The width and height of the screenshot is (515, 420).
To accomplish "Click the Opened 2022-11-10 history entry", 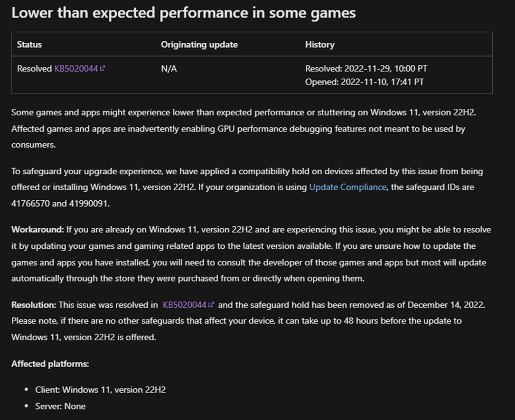I will click(364, 82).
